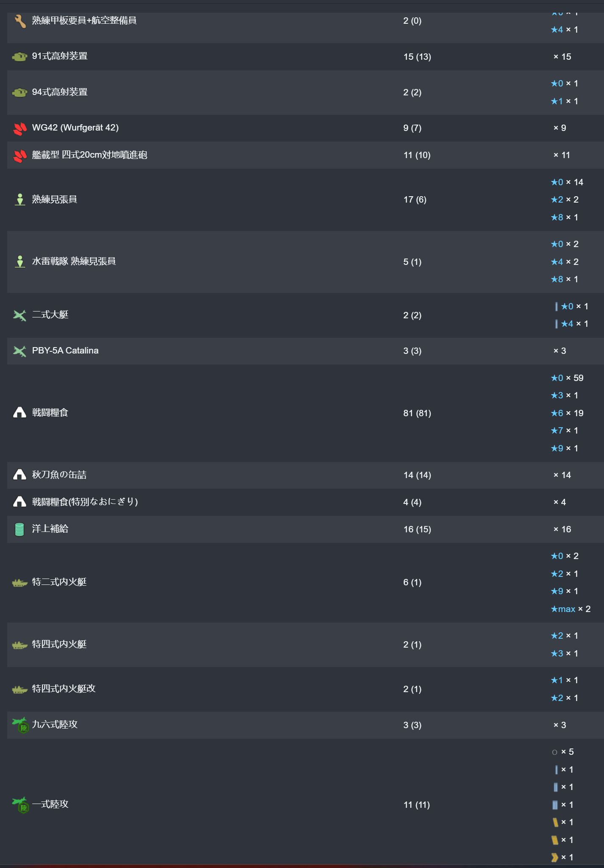Click the PBY-5A Catalina plane icon

pos(20,351)
